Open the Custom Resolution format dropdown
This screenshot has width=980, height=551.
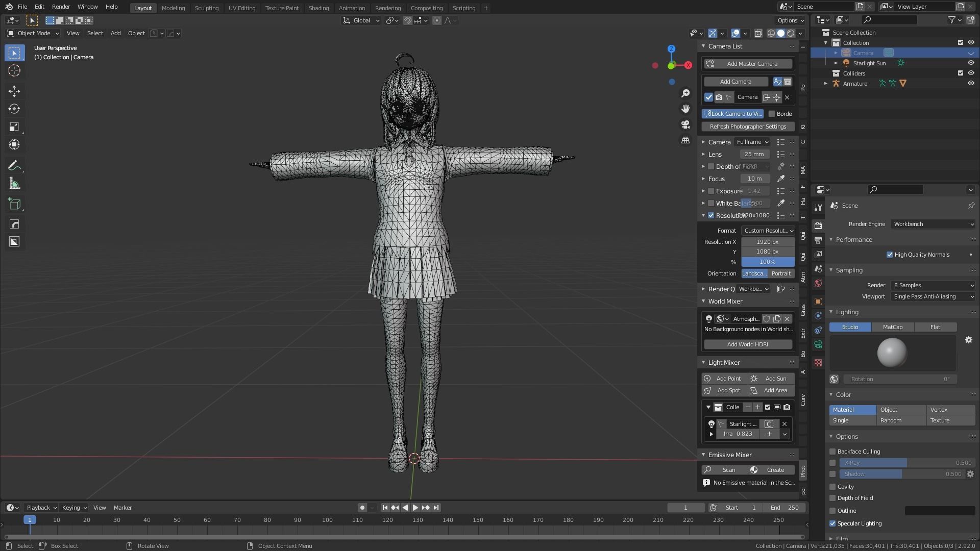[768, 231]
